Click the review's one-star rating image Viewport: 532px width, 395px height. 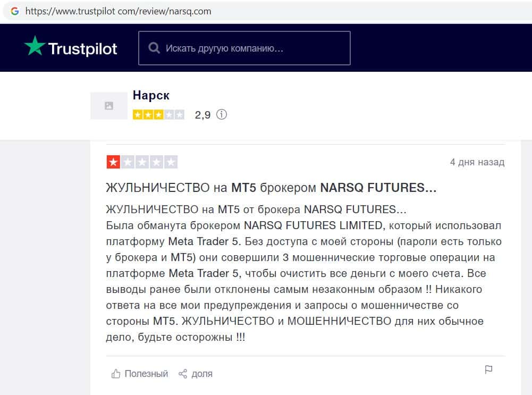pos(142,162)
